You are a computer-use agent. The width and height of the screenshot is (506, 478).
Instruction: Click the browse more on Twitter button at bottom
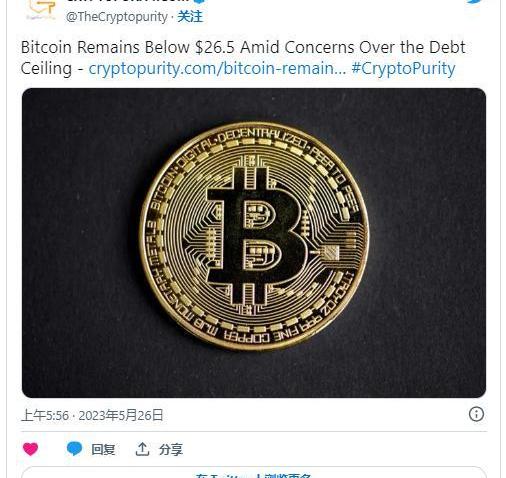pos(253,474)
